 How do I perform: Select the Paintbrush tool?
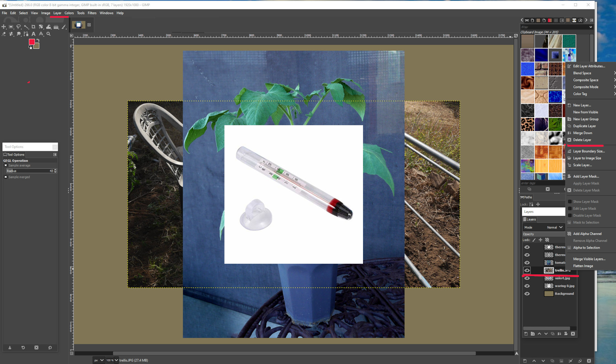point(64,27)
